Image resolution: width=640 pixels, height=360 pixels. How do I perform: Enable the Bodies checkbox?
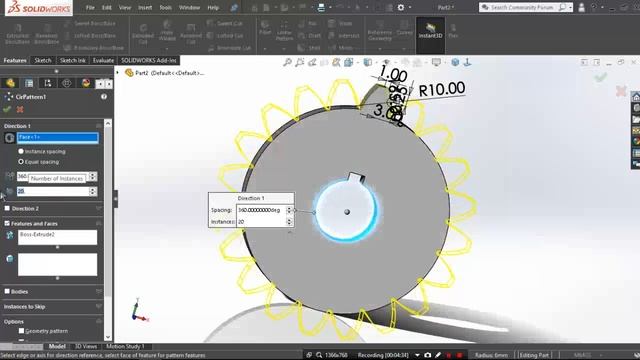point(7,291)
